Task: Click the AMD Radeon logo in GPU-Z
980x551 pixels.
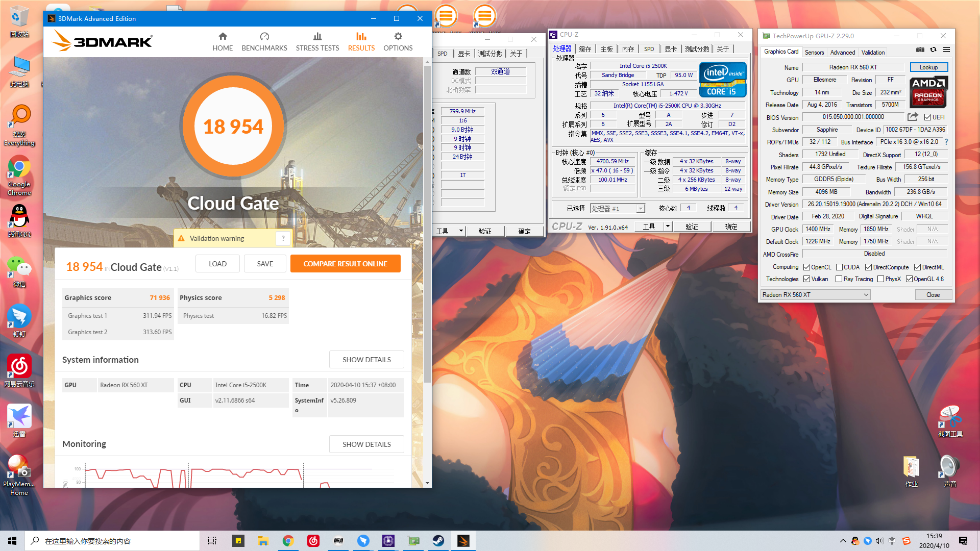Action: [928, 91]
